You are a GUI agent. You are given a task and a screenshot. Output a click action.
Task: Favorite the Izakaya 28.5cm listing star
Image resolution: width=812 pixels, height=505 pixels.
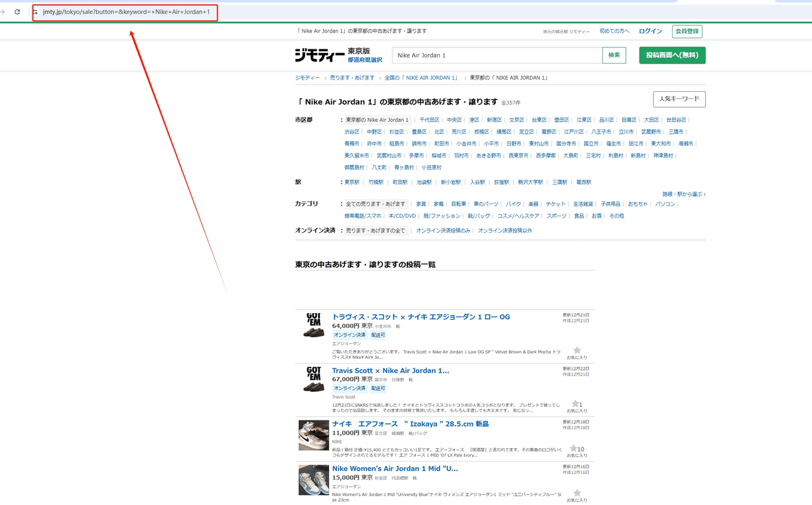click(x=573, y=448)
